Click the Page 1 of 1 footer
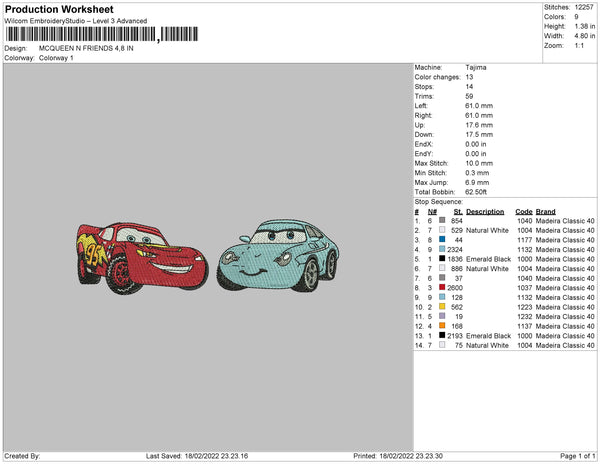Image resolution: width=600 pixels, height=464 pixels. pyautogui.click(x=577, y=456)
